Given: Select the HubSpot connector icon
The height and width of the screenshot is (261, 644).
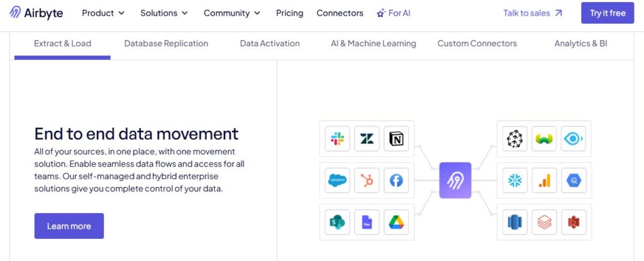Looking at the screenshot, I should [367, 180].
